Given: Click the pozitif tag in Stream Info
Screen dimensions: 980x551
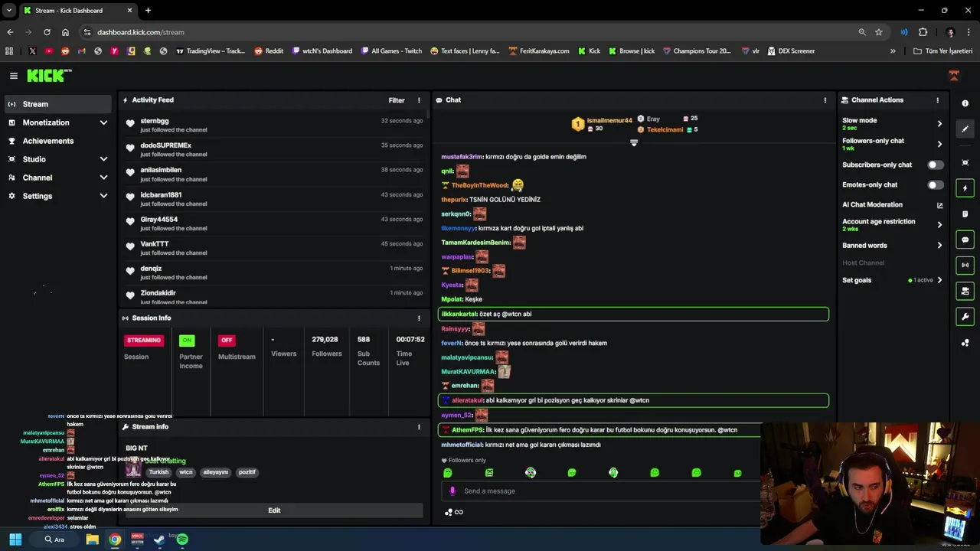Looking at the screenshot, I should [247, 472].
